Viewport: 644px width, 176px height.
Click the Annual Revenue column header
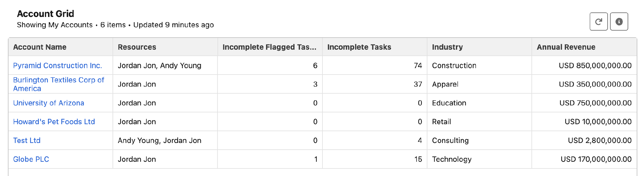(566, 47)
